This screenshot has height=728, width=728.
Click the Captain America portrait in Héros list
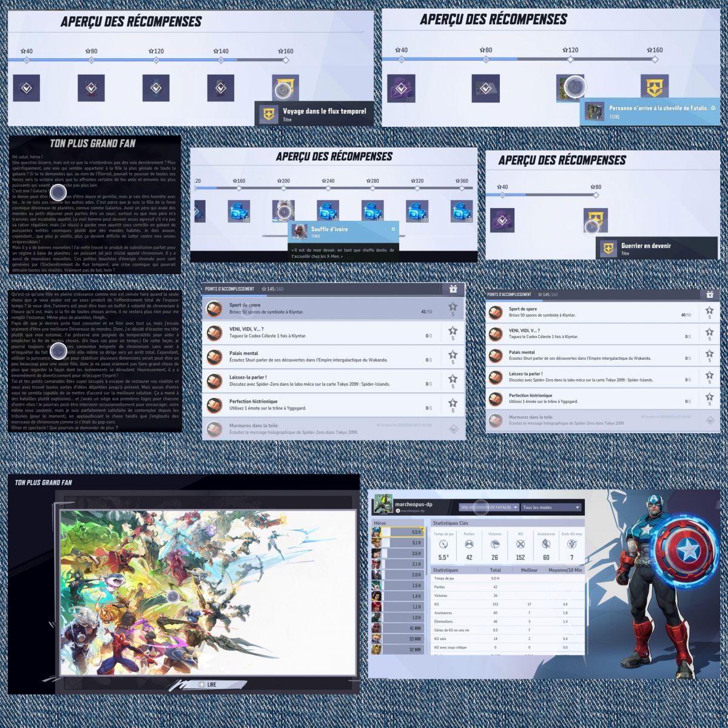tap(377, 532)
